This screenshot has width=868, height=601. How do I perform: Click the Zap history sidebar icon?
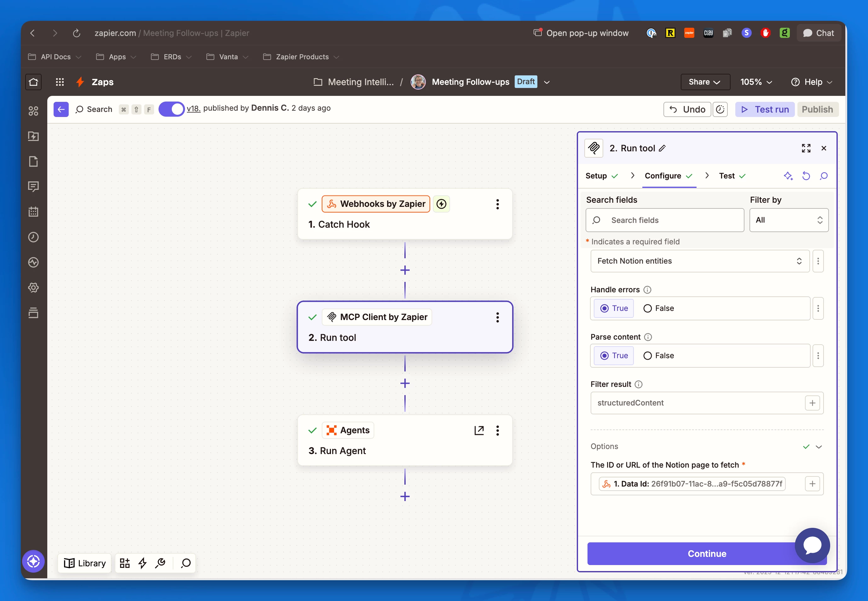pyautogui.click(x=33, y=237)
